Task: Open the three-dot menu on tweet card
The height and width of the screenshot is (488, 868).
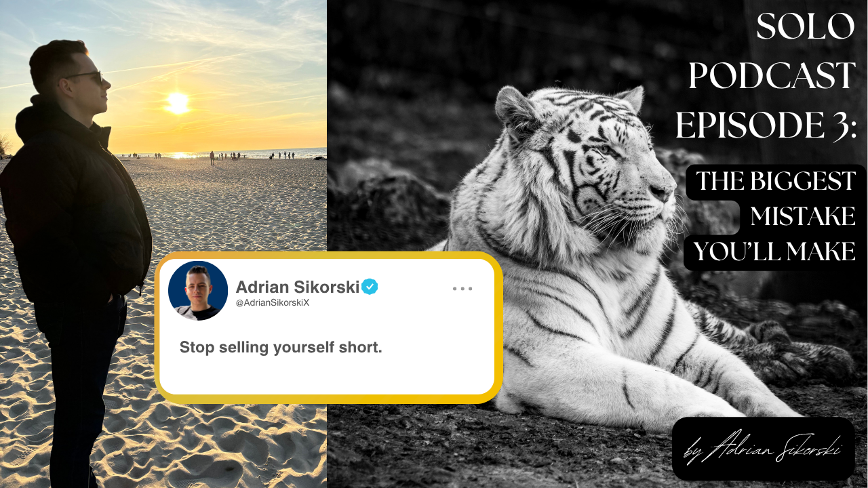Action: (x=462, y=288)
